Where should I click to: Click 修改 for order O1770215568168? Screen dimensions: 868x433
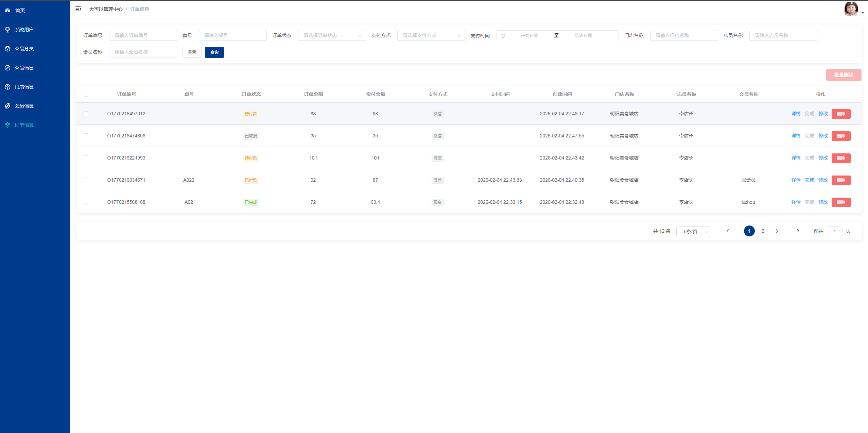pyautogui.click(x=823, y=202)
